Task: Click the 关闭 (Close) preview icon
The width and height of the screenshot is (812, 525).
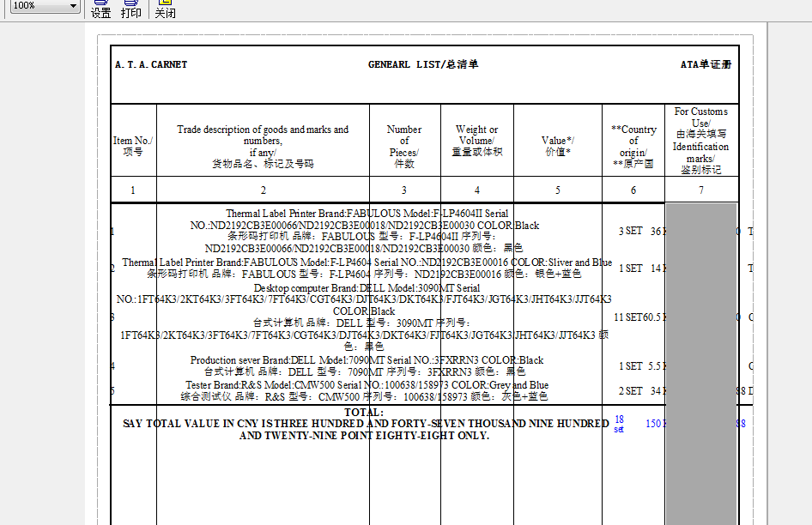Action: 165,9
